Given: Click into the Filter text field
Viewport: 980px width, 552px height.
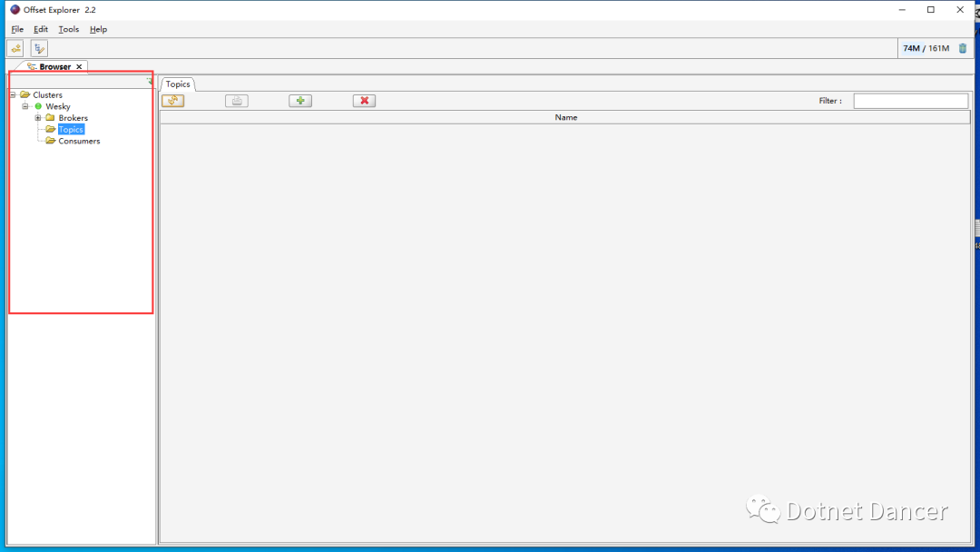Looking at the screenshot, I should pos(911,101).
